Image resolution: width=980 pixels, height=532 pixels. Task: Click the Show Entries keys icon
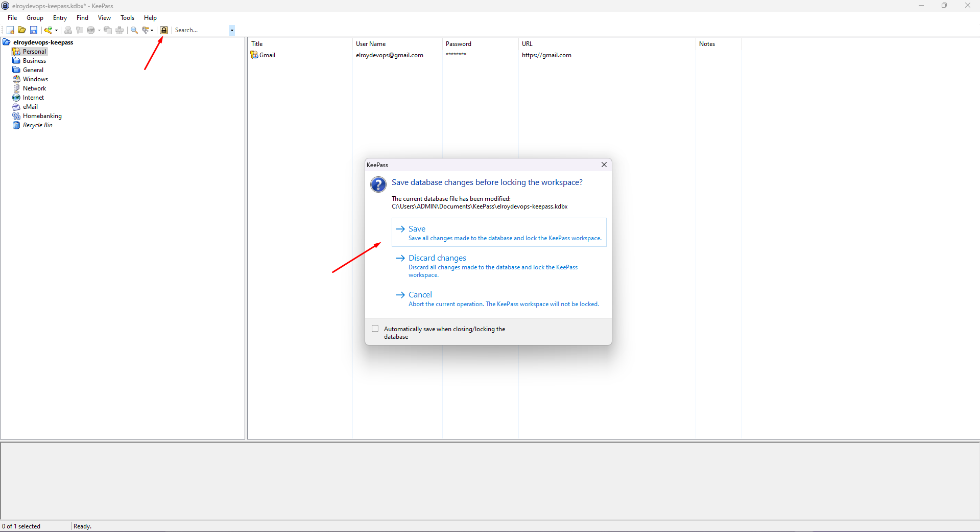(146, 30)
